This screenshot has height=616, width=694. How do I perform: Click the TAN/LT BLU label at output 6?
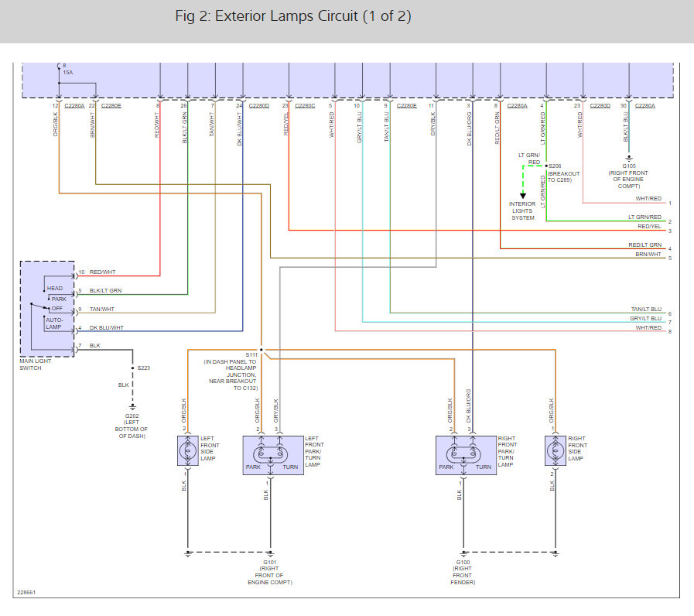click(646, 309)
